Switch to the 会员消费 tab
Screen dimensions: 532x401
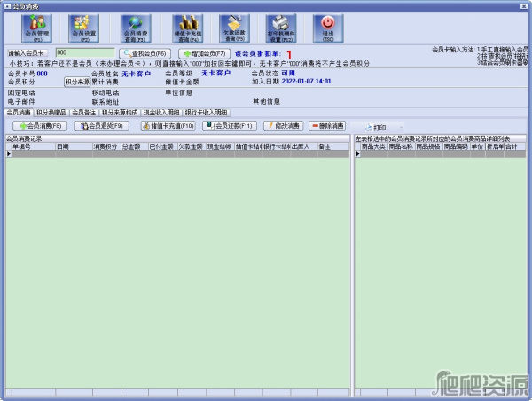[x=19, y=113]
